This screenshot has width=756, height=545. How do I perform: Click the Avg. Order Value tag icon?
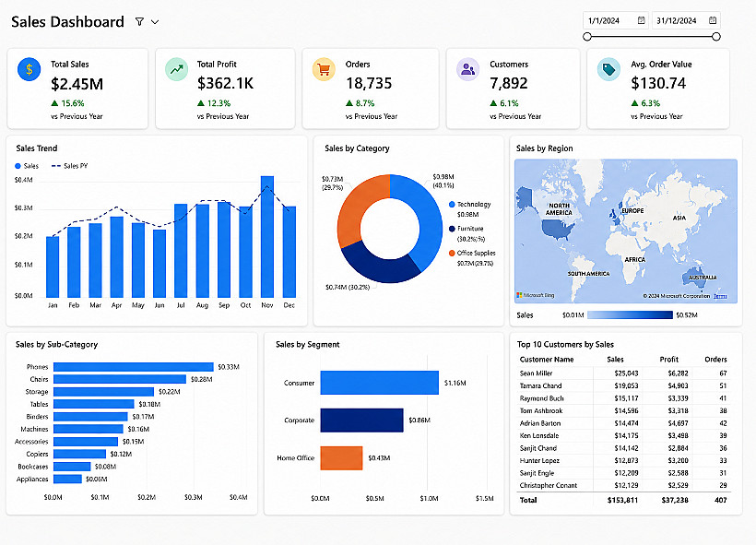(x=608, y=69)
